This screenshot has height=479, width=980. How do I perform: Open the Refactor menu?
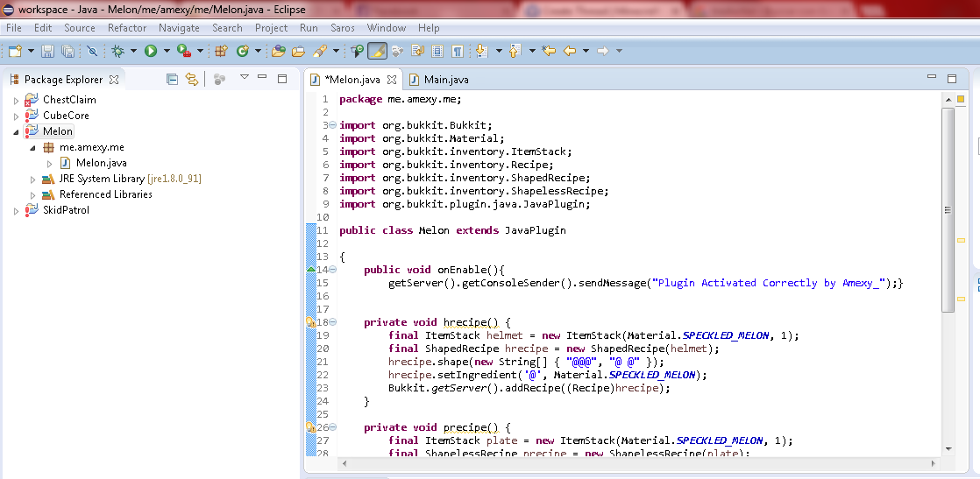(x=127, y=28)
